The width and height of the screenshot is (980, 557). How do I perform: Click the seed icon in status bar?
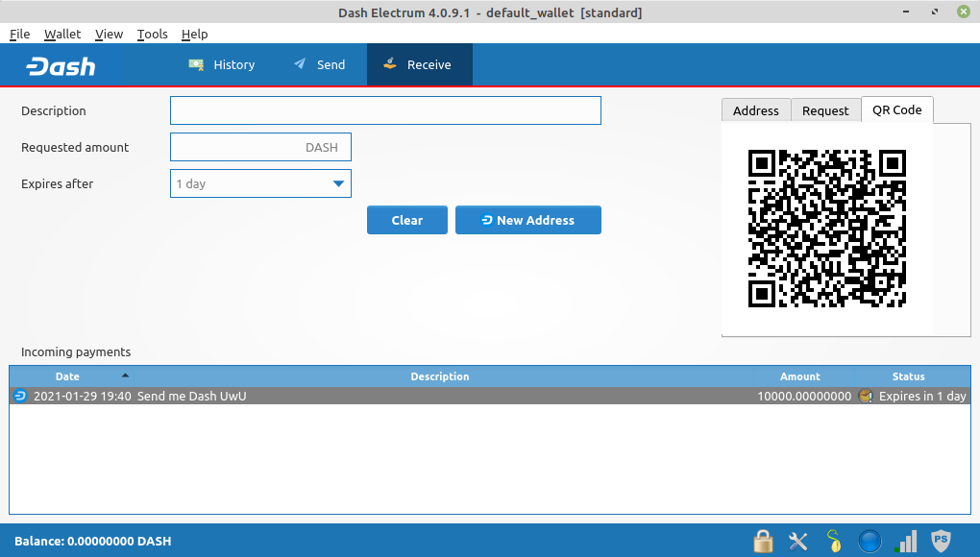(x=834, y=541)
